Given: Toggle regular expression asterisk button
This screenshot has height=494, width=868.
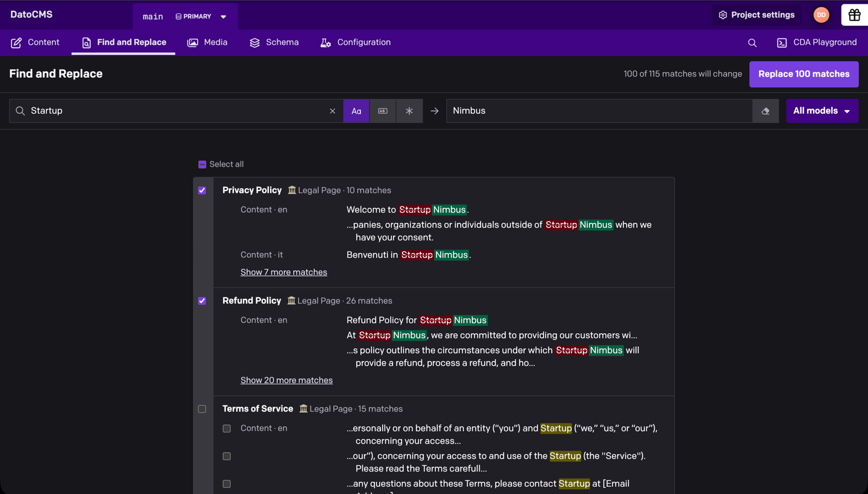Looking at the screenshot, I should click(x=409, y=111).
